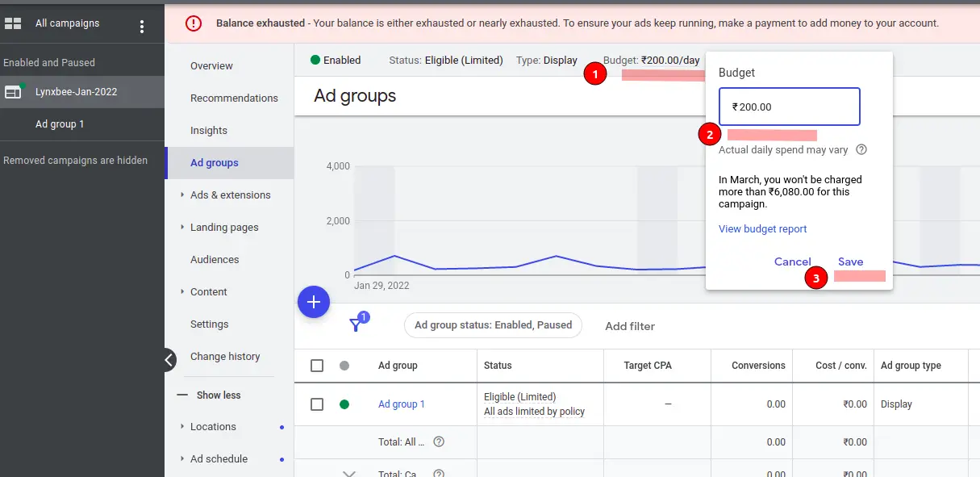980x477 pixels.
Task: Go to Change history
Action: tap(225, 357)
